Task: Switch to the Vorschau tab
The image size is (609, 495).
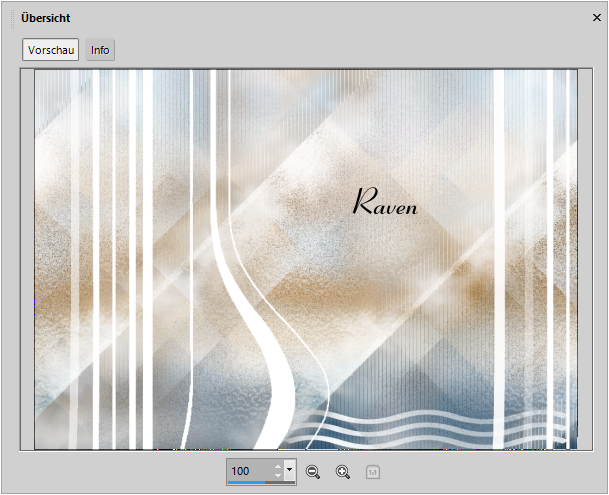Action: click(50, 50)
